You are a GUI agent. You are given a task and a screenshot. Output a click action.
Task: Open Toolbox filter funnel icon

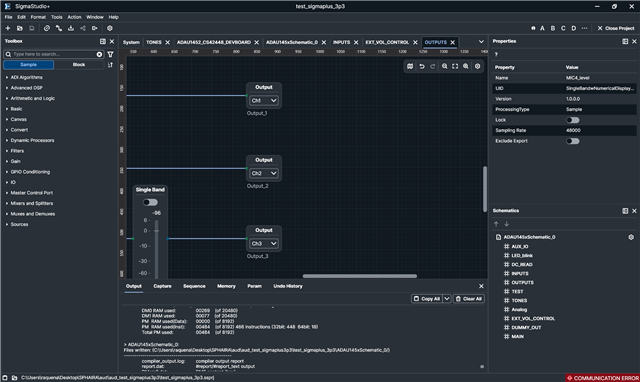110,54
